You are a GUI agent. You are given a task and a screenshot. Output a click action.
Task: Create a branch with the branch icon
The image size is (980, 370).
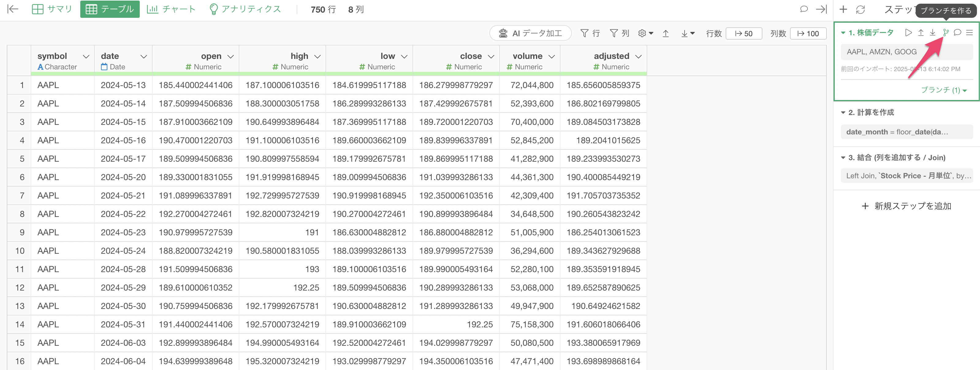946,33
